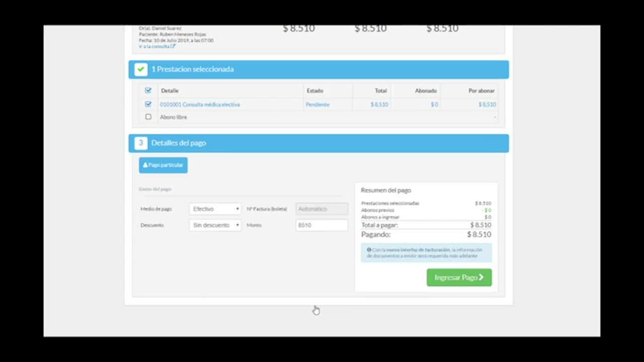Open the Medio de pago dropdown
The width and height of the screenshot is (644, 362).
point(215,209)
